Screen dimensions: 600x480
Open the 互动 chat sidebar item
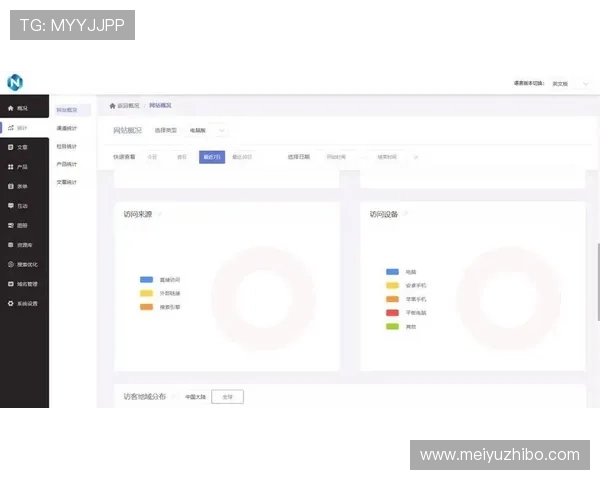tap(24, 206)
